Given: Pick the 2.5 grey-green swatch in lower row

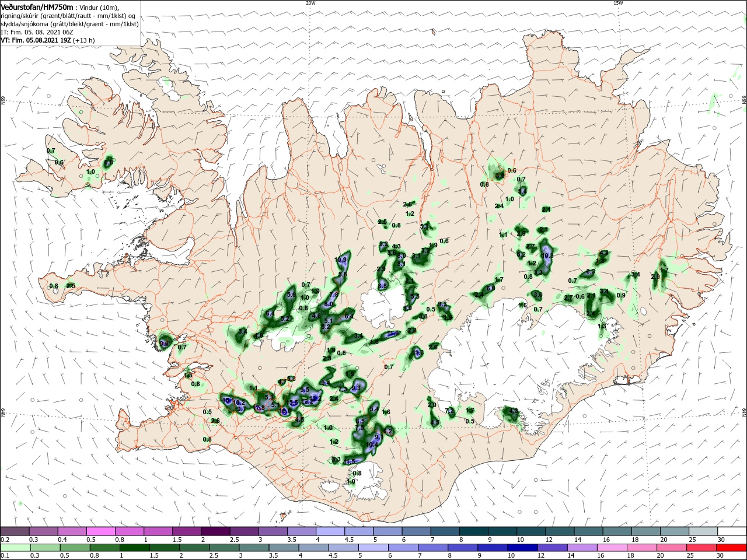Looking at the screenshot, I should [x=223, y=548].
